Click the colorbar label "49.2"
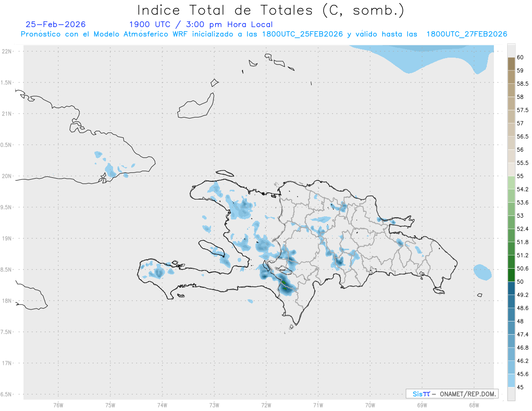 pos(522,295)
